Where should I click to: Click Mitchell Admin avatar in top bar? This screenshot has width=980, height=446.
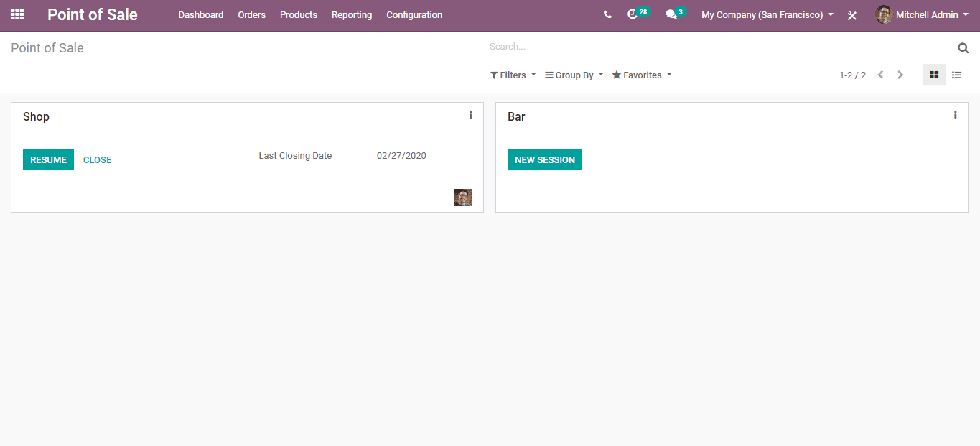[x=884, y=14]
